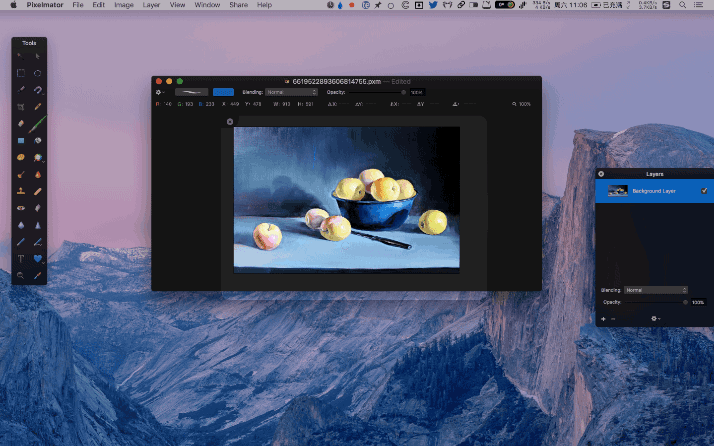Select the heart Custom Shape tool
Image resolution: width=714 pixels, height=446 pixels.
click(37, 259)
